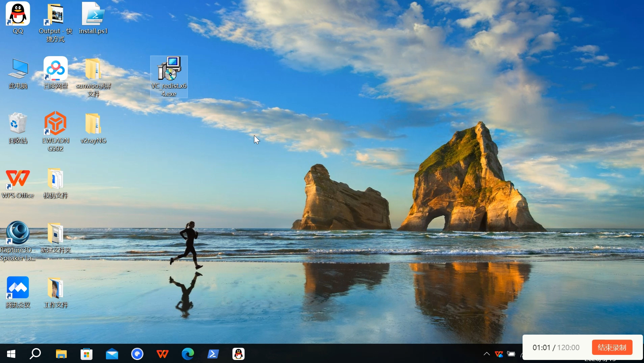The width and height of the screenshot is (644, 363).
Task: Click the battery status tray icon
Action: pos(511,354)
